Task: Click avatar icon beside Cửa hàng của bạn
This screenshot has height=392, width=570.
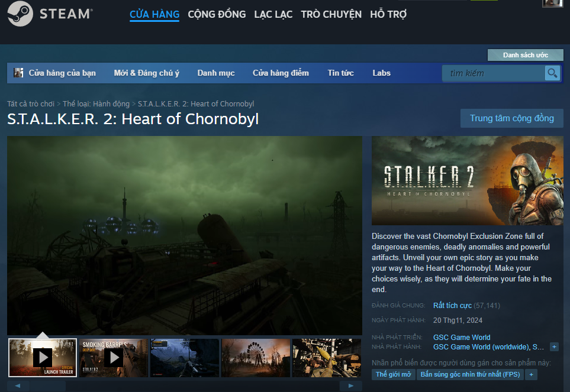Action: pos(18,73)
